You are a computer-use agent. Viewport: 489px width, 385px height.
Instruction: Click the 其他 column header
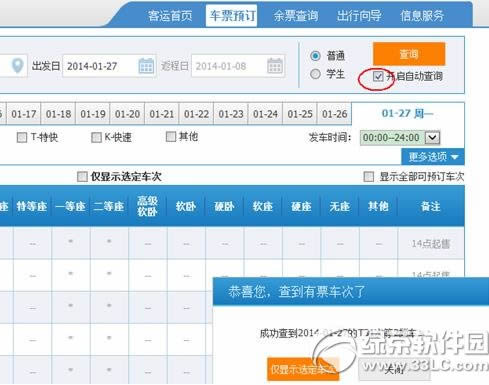click(378, 206)
